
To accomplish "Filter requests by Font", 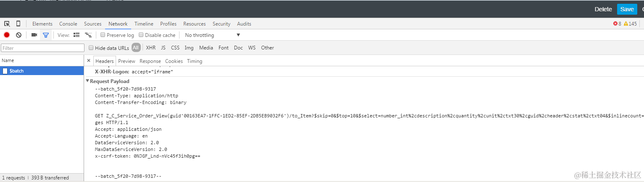I will coord(224,48).
